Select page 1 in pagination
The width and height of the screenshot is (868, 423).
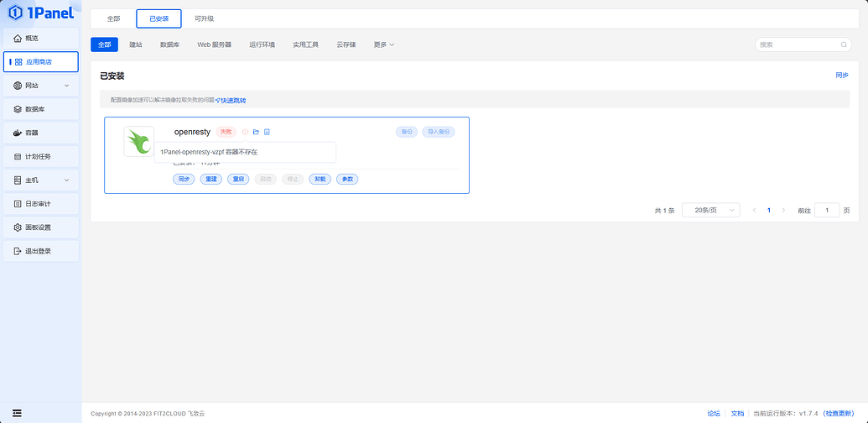(x=769, y=211)
